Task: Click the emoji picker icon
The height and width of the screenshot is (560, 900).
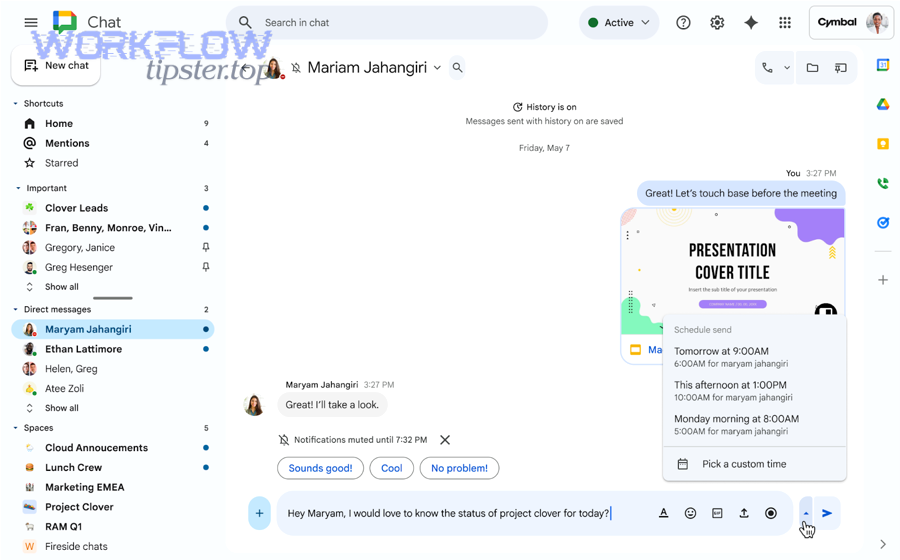Action: pyautogui.click(x=690, y=513)
